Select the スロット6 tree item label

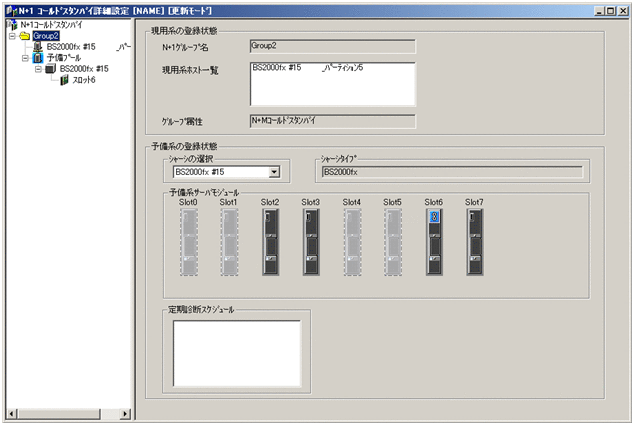[x=84, y=80]
